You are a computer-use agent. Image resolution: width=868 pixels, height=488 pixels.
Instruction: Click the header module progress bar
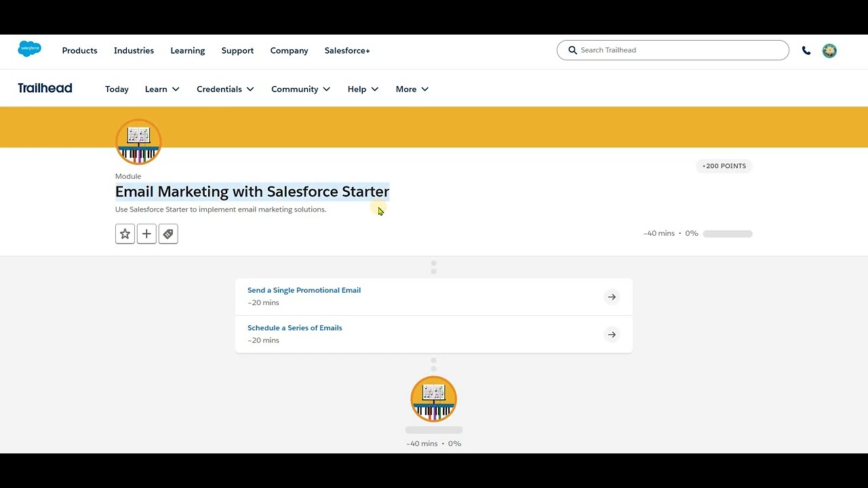pos(728,234)
